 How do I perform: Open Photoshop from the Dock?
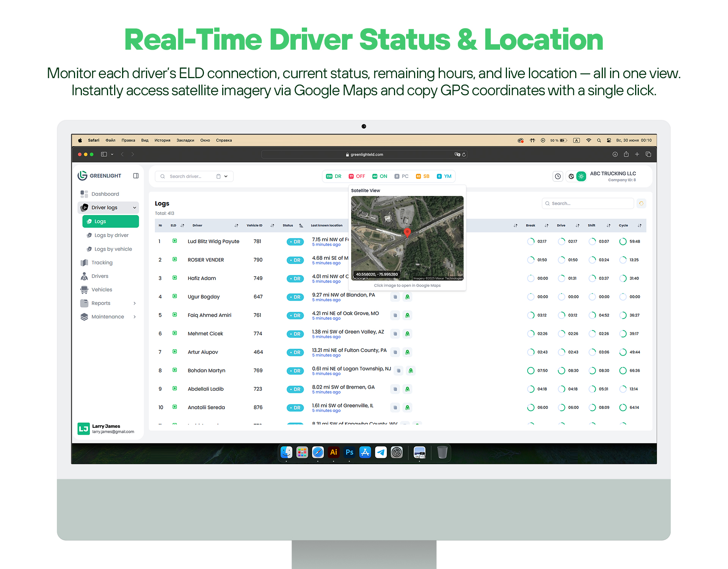coord(349,452)
